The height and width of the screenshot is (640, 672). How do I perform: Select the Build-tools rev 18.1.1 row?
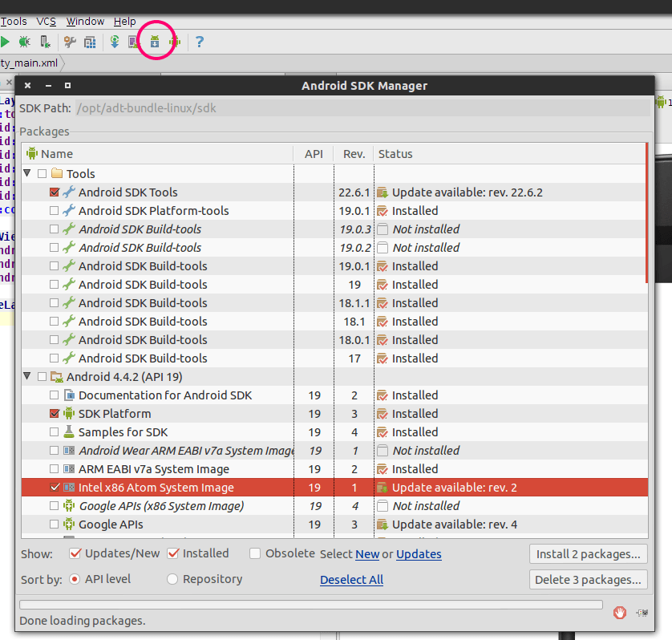[334, 303]
